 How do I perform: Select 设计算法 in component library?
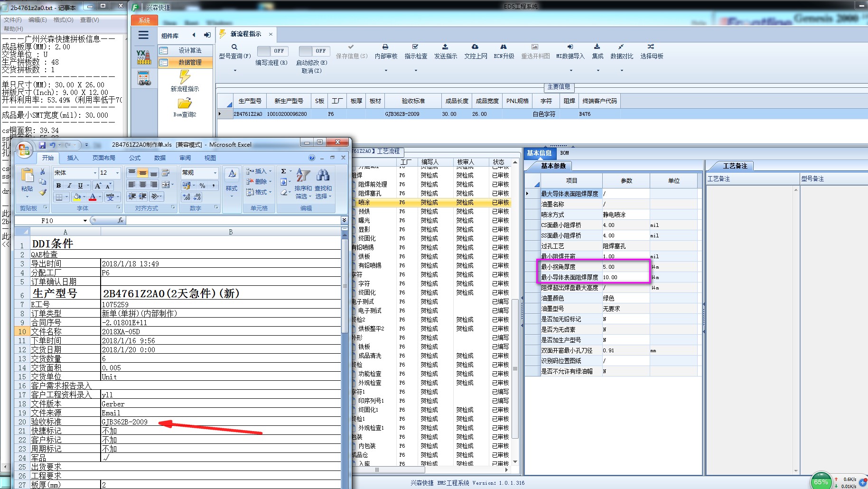pos(190,50)
